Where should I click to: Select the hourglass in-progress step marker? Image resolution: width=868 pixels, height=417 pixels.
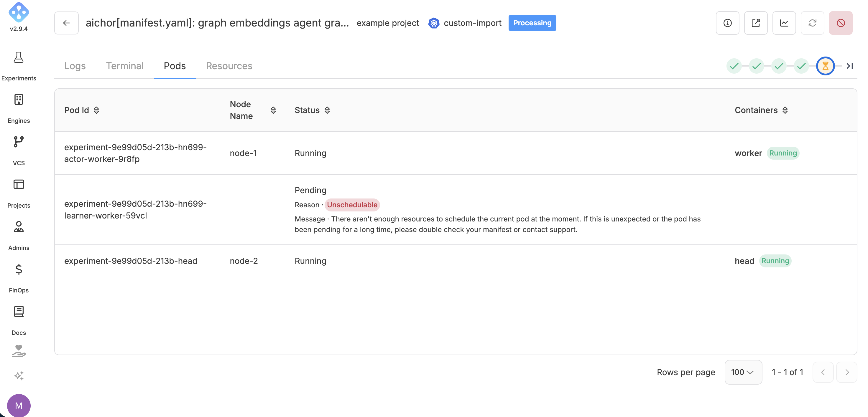825,66
